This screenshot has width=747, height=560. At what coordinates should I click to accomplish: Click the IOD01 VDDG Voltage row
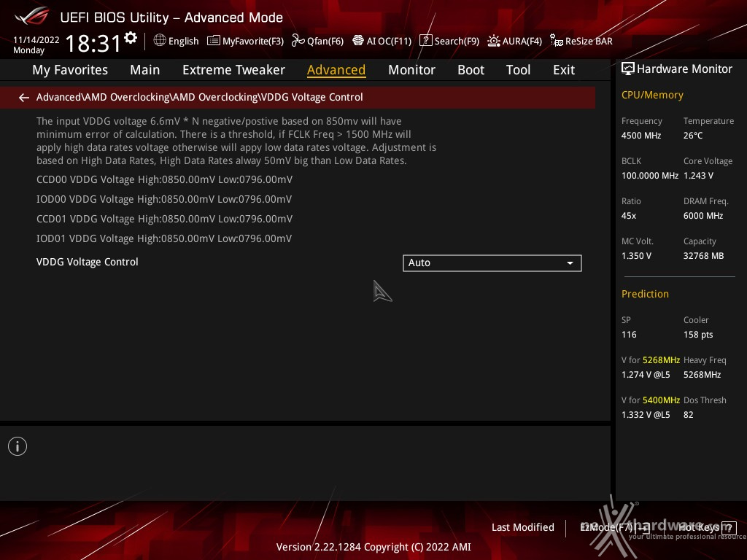coord(164,238)
